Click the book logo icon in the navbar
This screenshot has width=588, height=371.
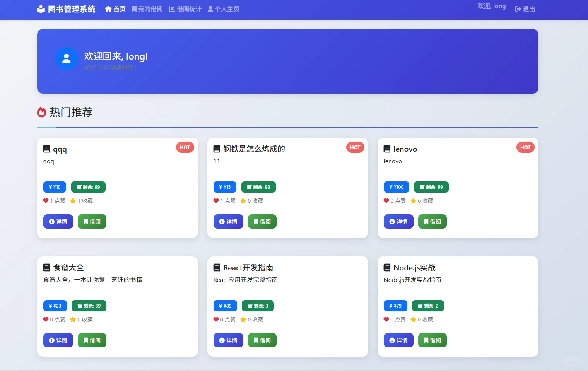(x=41, y=9)
